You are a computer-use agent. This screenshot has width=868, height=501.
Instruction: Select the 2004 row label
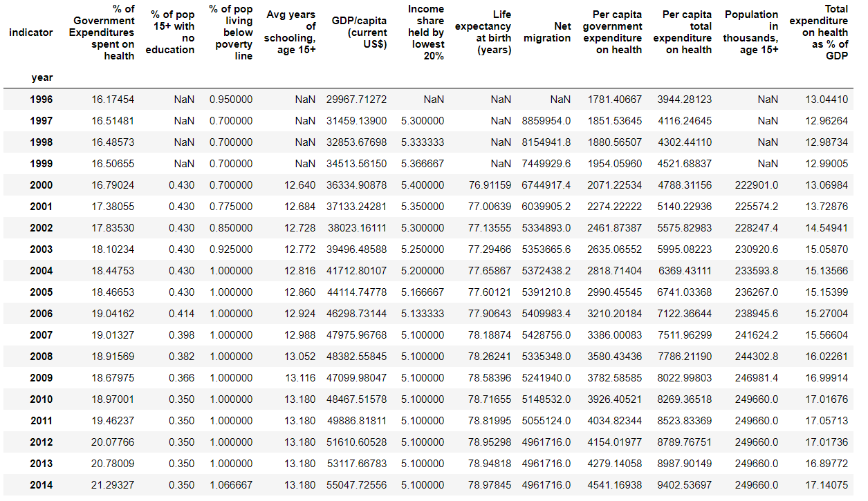[41, 271]
